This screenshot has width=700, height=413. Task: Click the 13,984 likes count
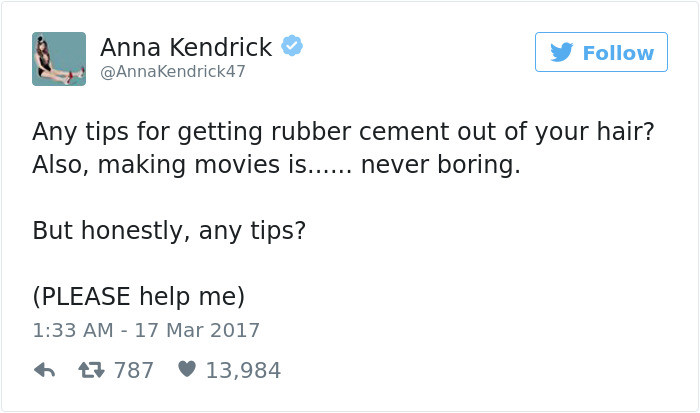coord(243,370)
